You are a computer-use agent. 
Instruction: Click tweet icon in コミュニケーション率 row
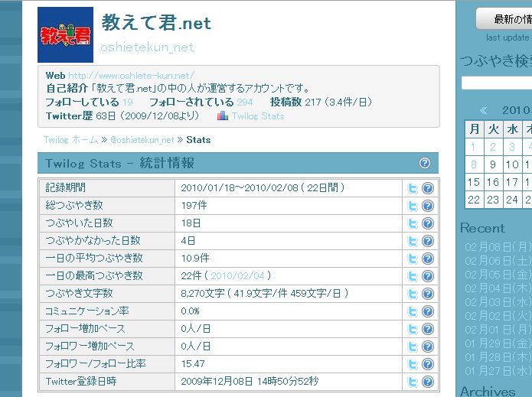[x=413, y=311]
